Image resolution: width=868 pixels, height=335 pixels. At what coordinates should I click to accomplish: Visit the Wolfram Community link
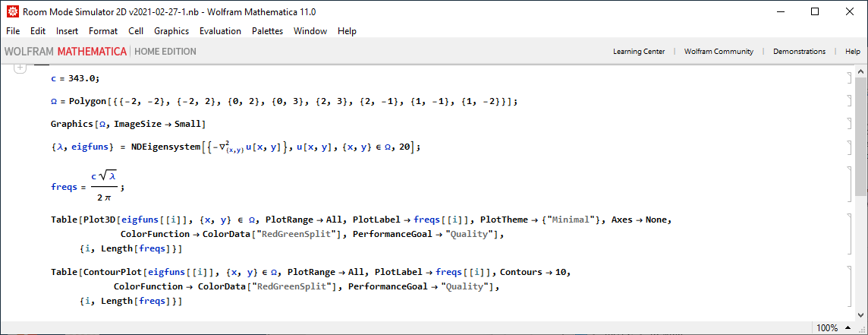[x=719, y=52]
